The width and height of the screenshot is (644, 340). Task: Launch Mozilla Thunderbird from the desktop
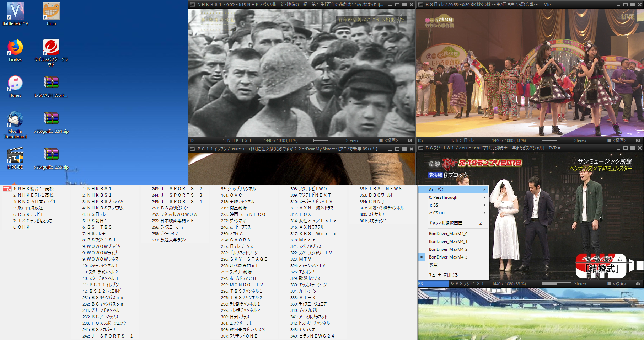point(15,124)
